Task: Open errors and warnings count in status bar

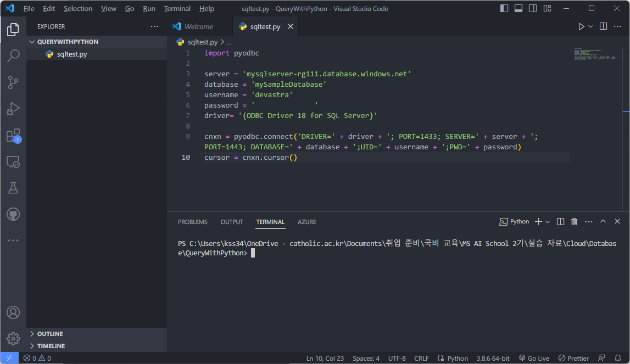Action: point(37,359)
